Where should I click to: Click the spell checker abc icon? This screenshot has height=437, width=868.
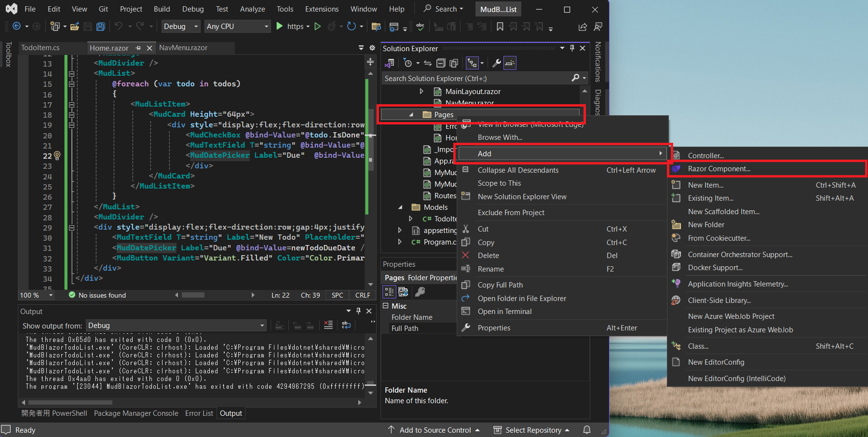point(420,27)
